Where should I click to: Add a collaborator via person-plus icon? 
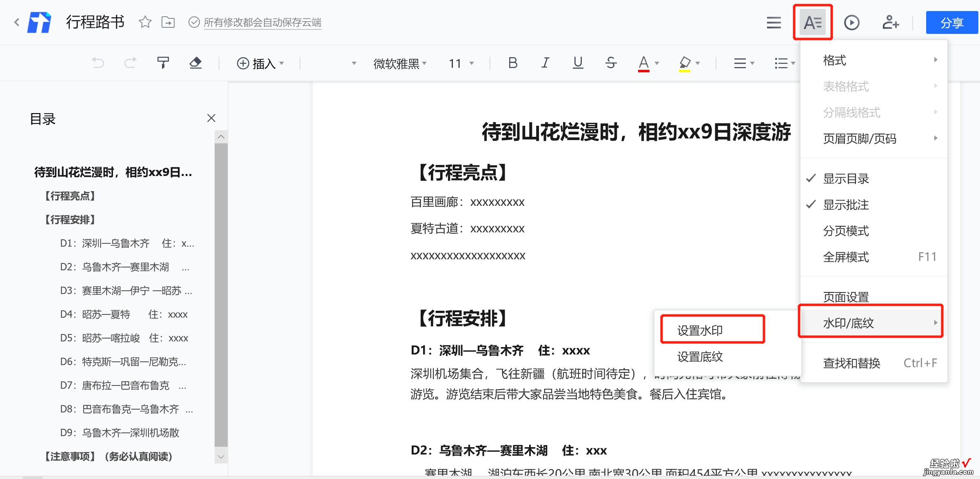coord(891,22)
